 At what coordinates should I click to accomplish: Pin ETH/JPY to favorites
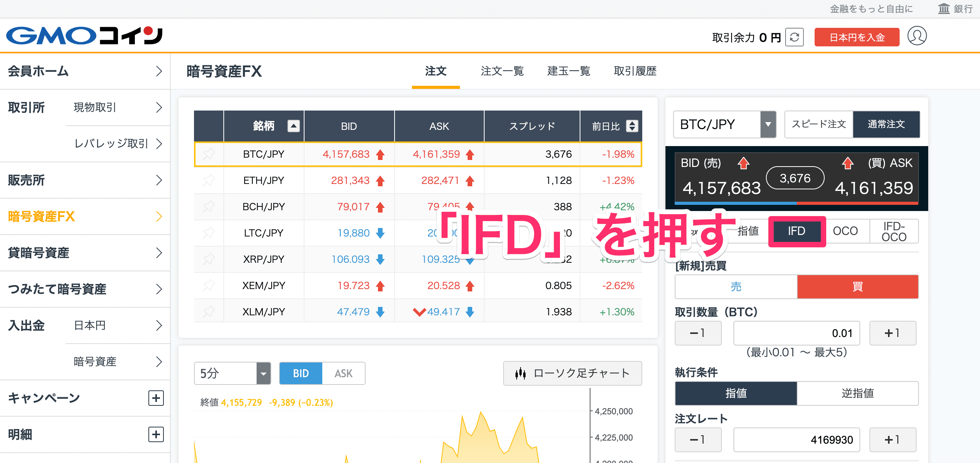(x=209, y=180)
